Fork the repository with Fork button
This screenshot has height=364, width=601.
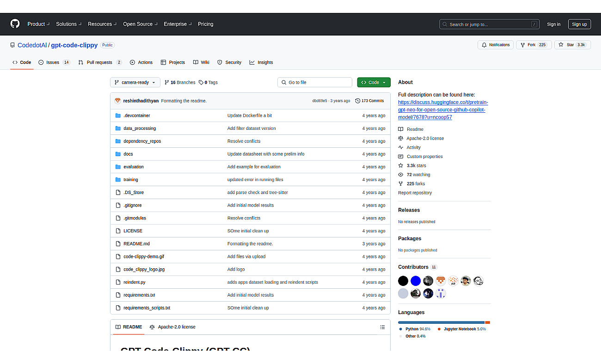534,45
